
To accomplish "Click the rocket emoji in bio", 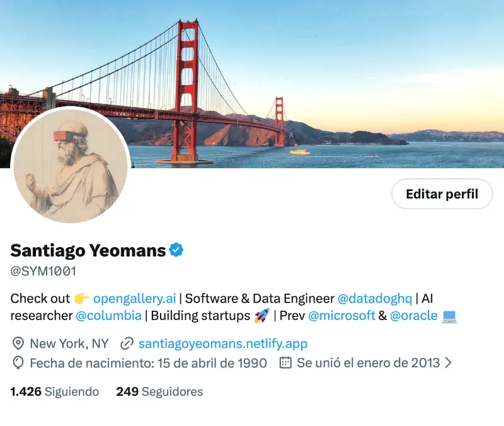I will 261,316.
